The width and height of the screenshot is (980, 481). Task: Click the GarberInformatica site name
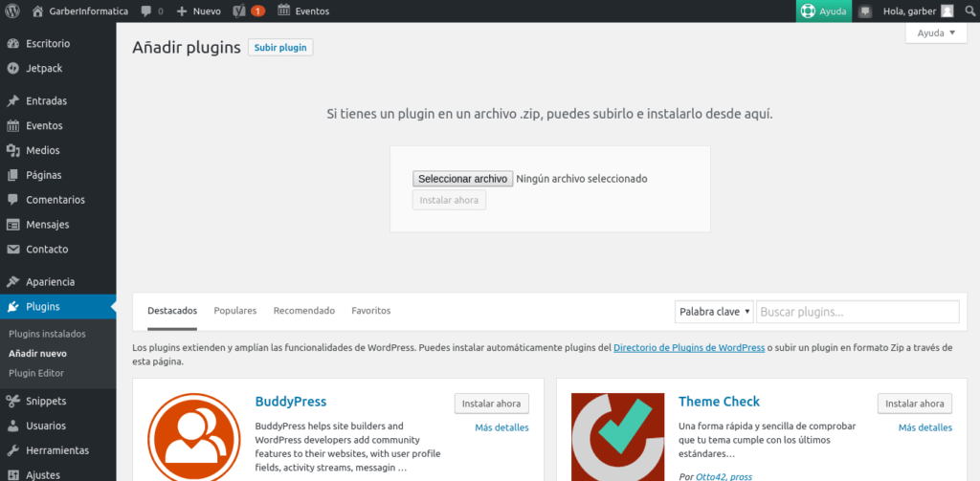[88, 11]
